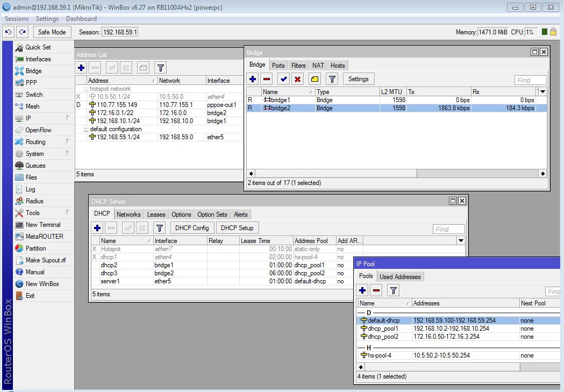Switch to the Networks tab in DHCP Server

pyautogui.click(x=128, y=215)
